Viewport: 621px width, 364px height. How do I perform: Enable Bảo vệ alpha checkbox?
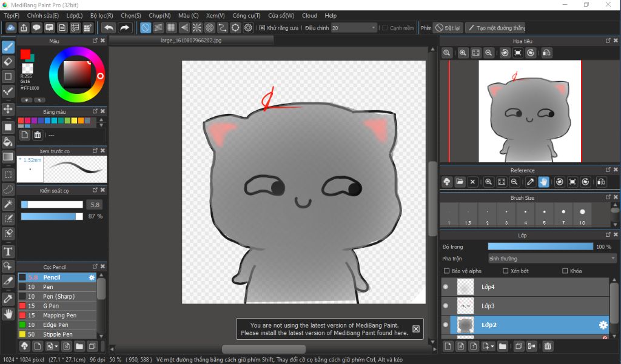tap(447, 271)
